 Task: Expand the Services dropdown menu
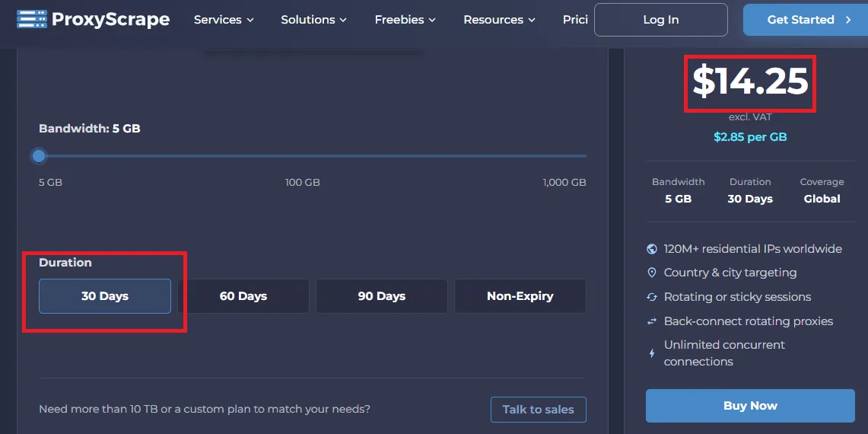224,20
